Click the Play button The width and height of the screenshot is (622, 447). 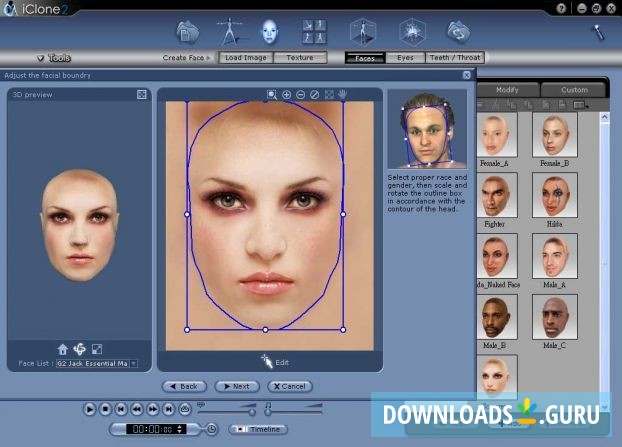click(89, 409)
